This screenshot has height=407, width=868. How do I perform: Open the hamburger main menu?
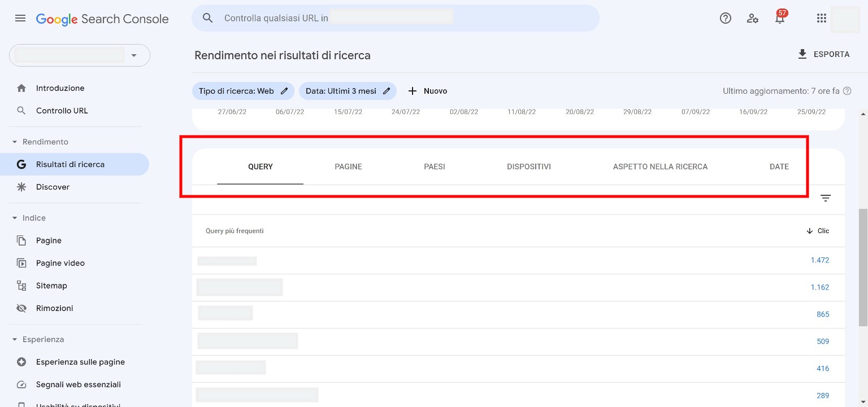click(20, 19)
